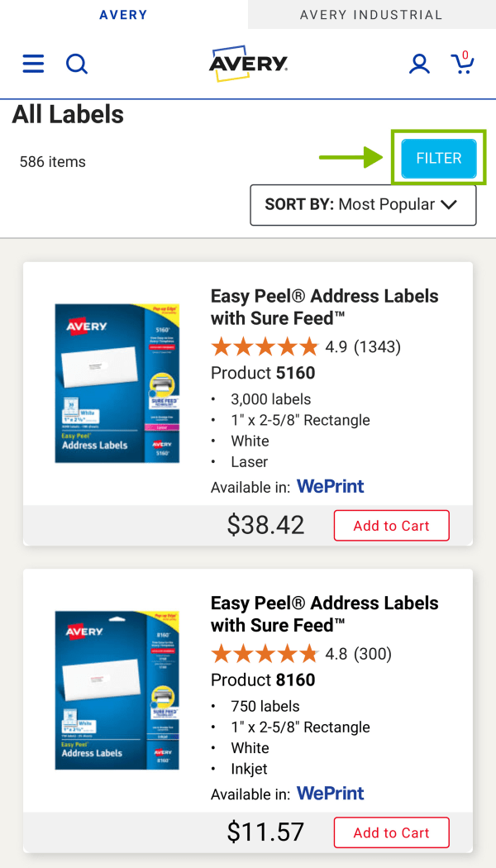The width and height of the screenshot is (496, 868).
Task: Open the user account icon
Action: 419,64
